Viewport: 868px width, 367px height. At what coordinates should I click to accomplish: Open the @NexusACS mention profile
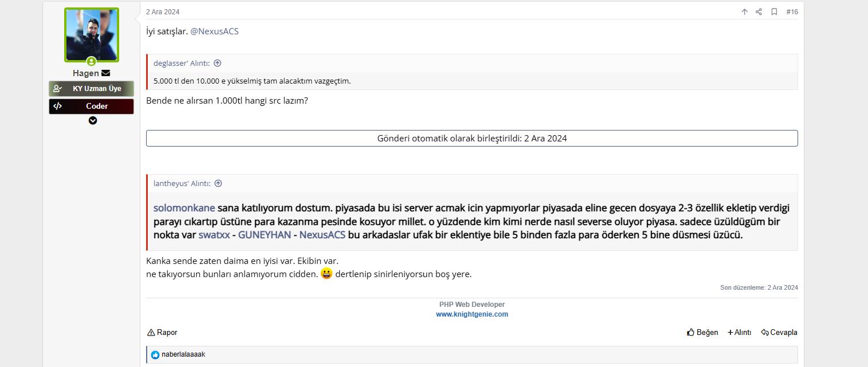214,31
